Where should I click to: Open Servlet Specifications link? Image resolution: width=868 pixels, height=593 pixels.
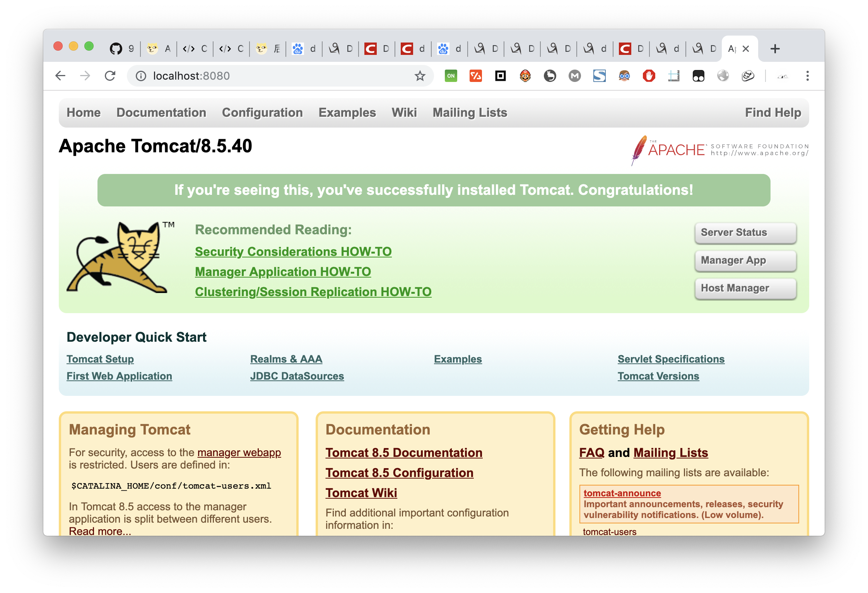click(x=671, y=359)
